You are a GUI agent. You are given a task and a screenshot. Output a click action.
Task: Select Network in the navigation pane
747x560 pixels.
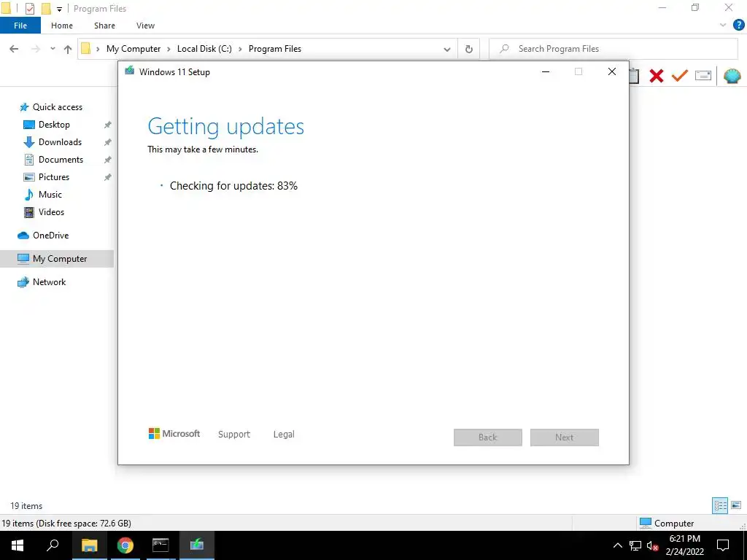click(x=49, y=282)
